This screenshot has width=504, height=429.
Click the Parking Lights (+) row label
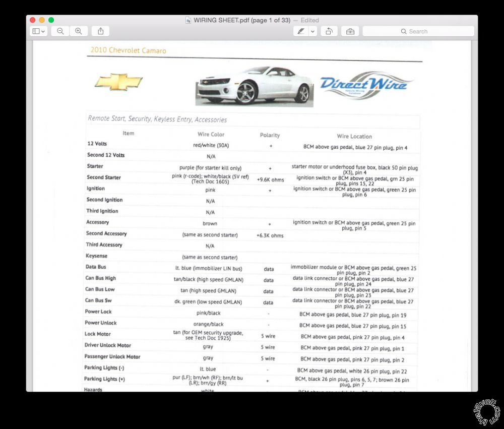coord(104,379)
